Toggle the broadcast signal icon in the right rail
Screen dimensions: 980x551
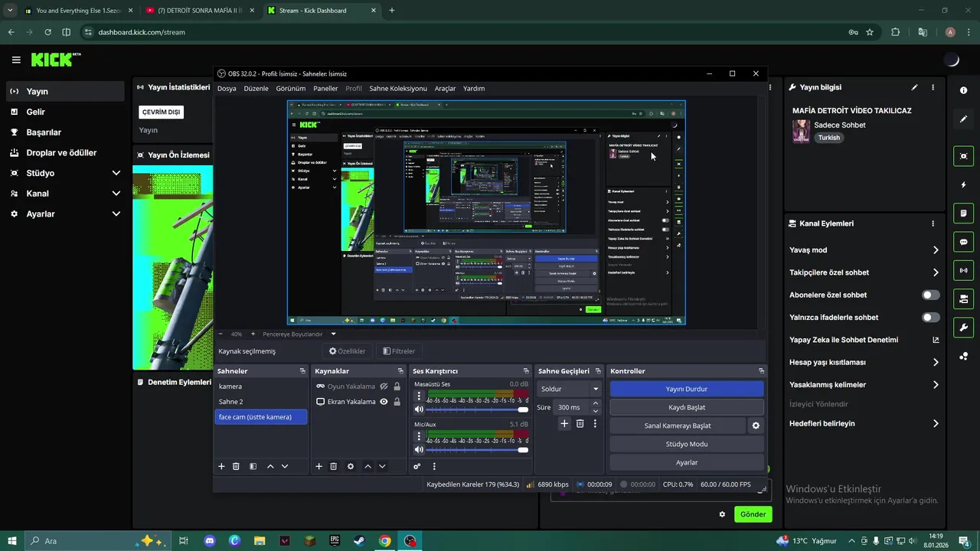963,270
